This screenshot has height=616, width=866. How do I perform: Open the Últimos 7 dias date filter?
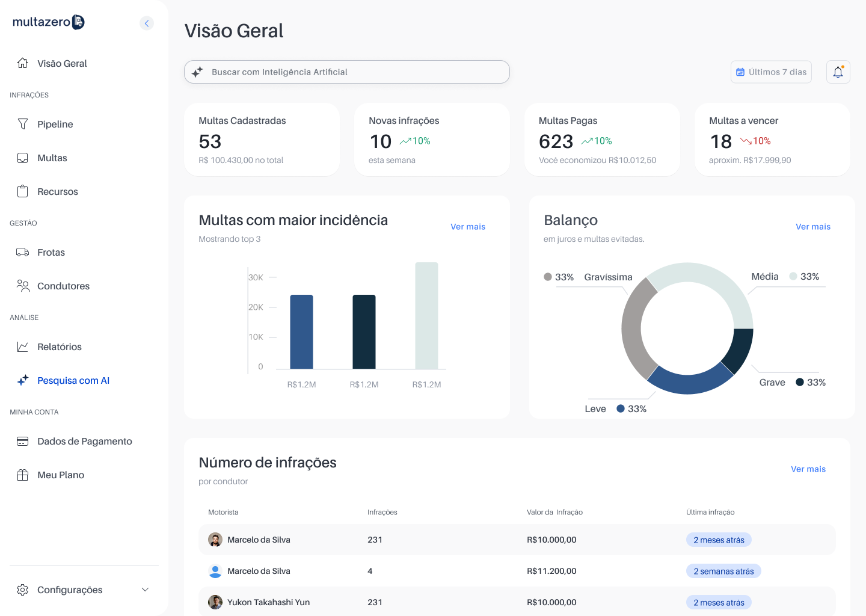pos(771,72)
